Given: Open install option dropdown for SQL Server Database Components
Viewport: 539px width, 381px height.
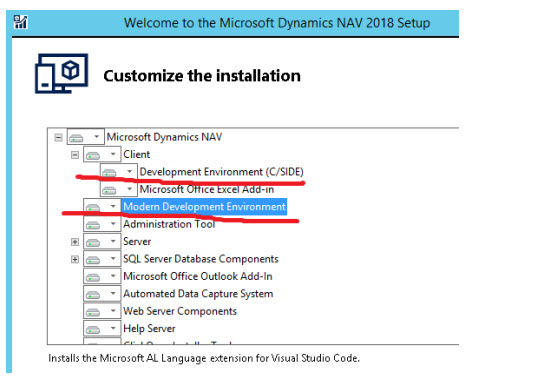Looking at the screenshot, I should pyautogui.click(x=102, y=259).
